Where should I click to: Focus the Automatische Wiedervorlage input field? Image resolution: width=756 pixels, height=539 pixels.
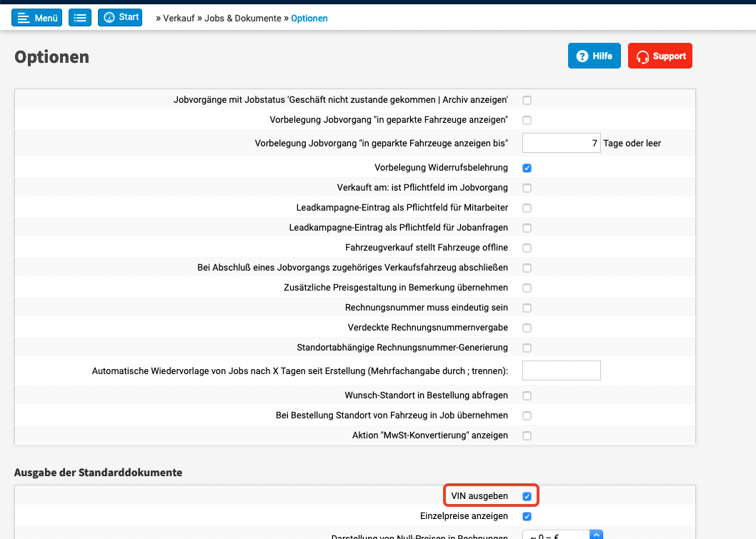(x=561, y=371)
